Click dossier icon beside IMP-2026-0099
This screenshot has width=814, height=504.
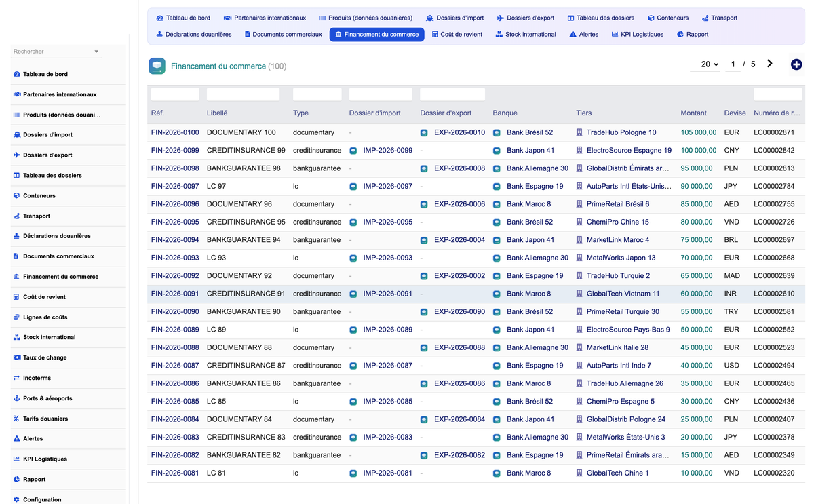pos(353,151)
